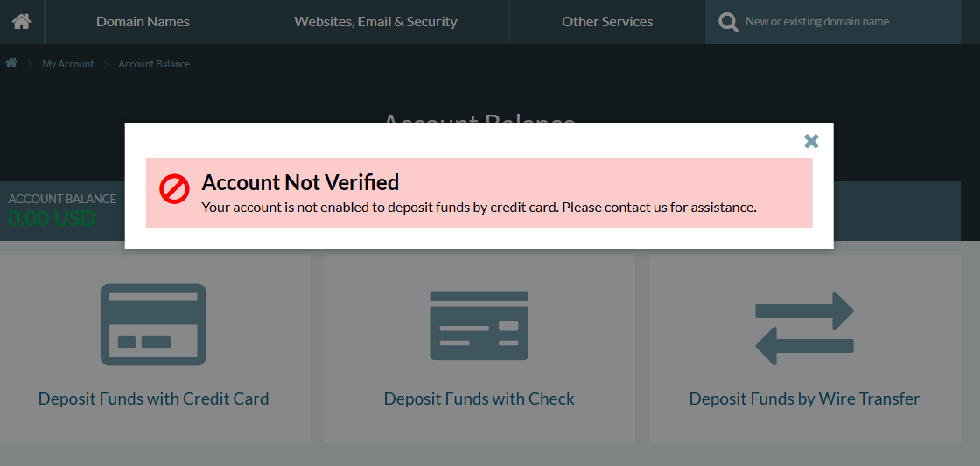Image resolution: width=980 pixels, height=466 pixels.
Task: Go to My Account breadcrumb link
Action: coord(68,64)
